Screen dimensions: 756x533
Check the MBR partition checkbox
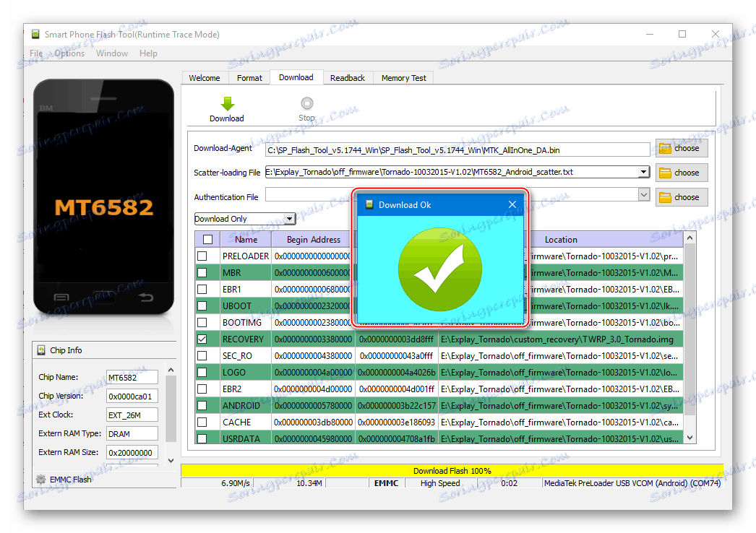pos(202,273)
